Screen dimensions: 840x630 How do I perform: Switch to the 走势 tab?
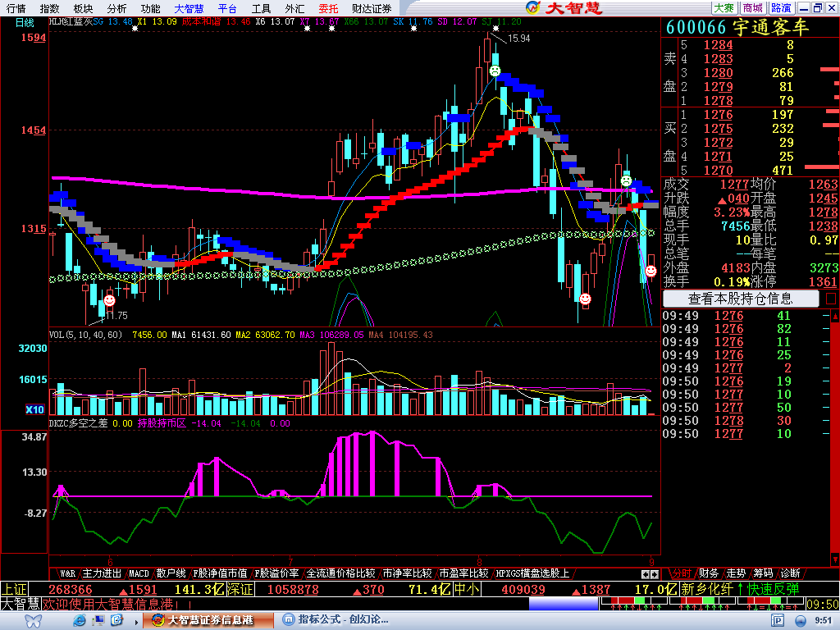pyautogui.click(x=736, y=573)
